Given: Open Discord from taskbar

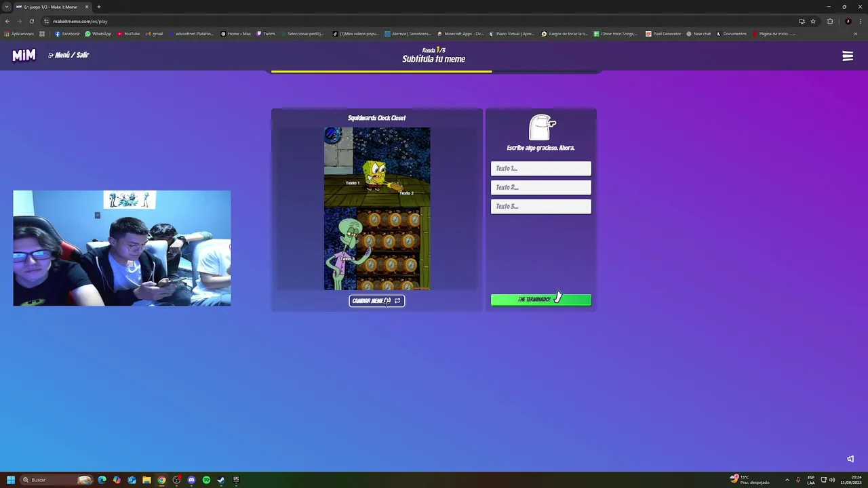Looking at the screenshot, I should coord(191,480).
